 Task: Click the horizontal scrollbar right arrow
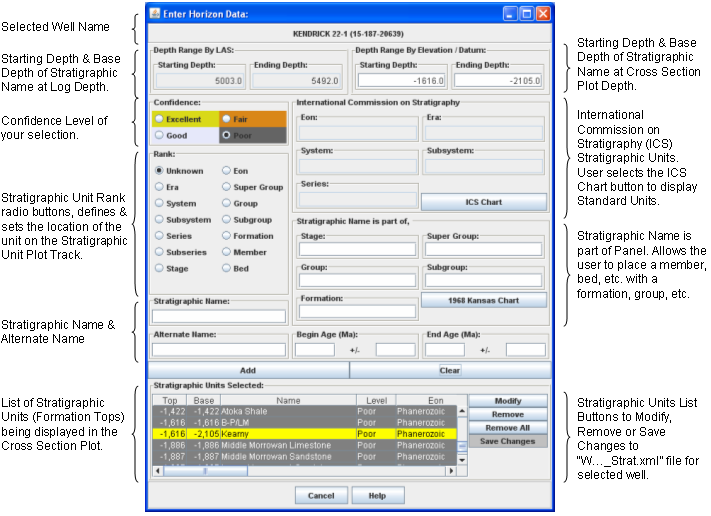coord(451,471)
